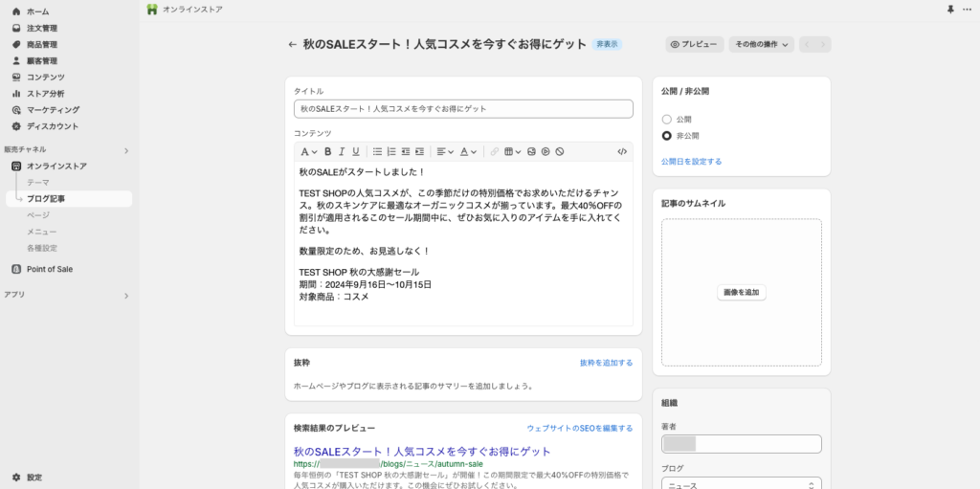The height and width of the screenshot is (489, 980).
Task: Select the 非公開 radio button
Action: pyautogui.click(x=667, y=136)
